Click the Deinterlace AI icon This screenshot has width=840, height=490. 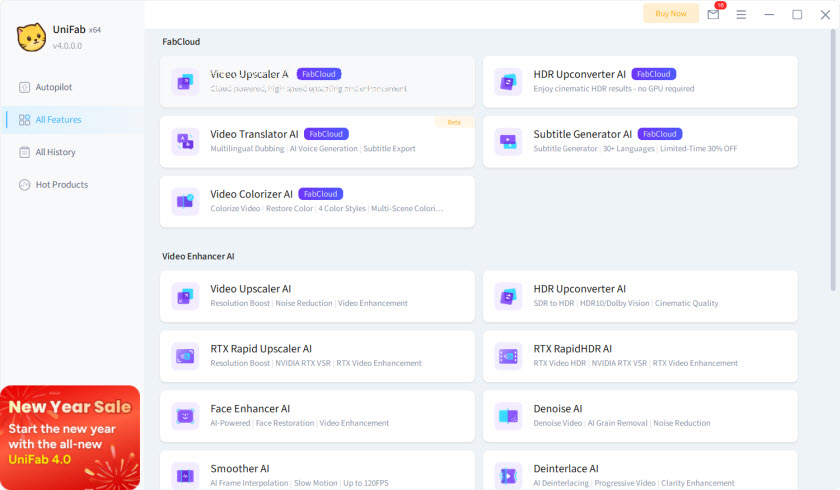click(x=508, y=476)
